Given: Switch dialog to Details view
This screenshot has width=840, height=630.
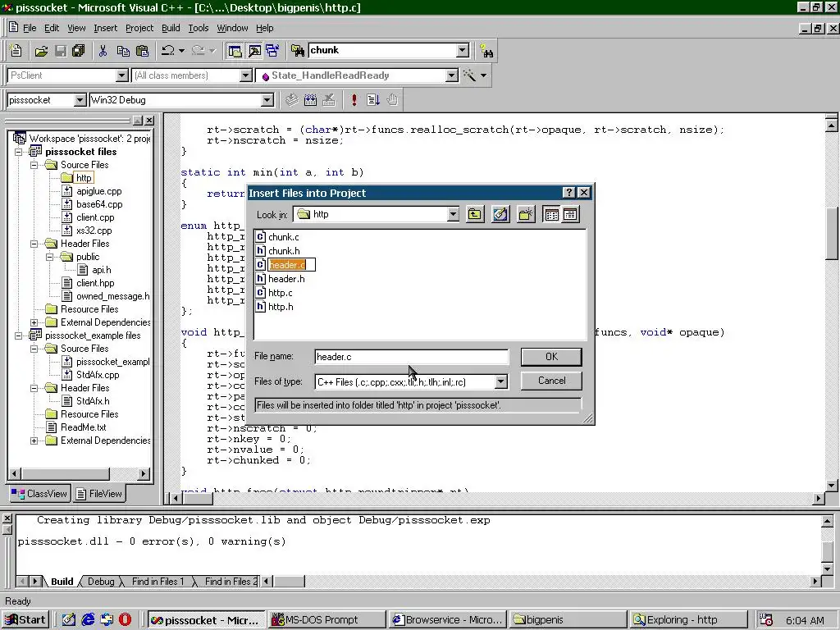Looking at the screenshot, I should [x=570, y=215].
